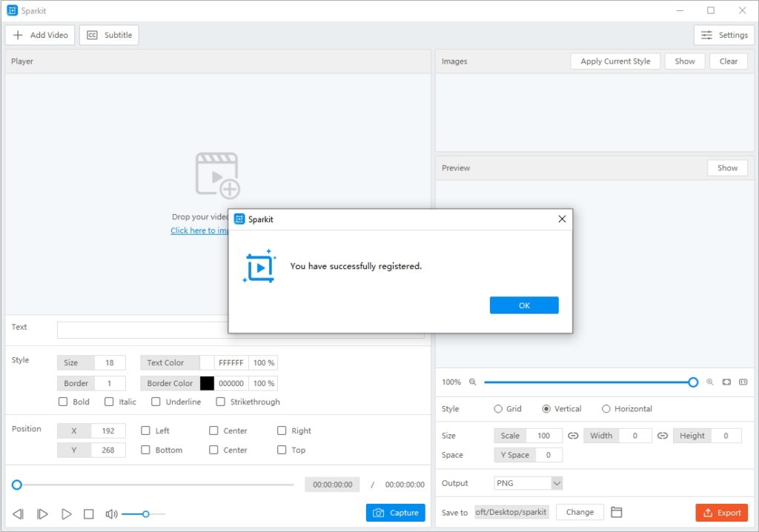Edit the Border width value
Screen dimensions: 759x532
coord(110,383)
